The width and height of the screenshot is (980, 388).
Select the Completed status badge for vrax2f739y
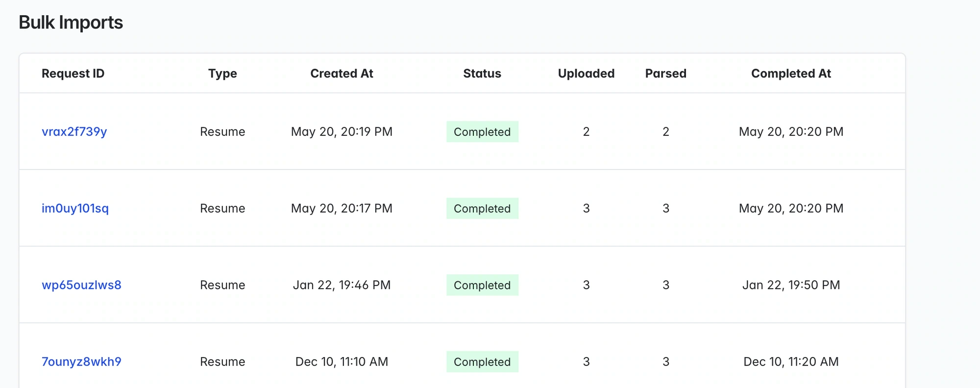(482, 132)
